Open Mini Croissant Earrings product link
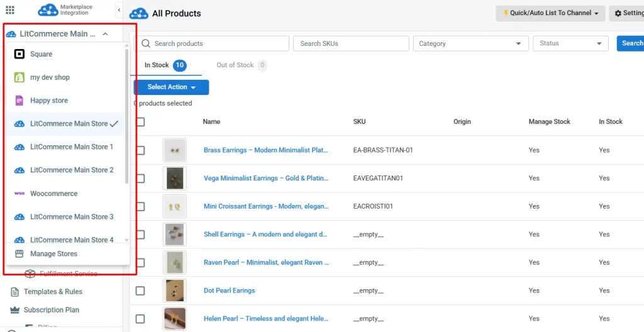Screen dimensions: 644x332 click(x=266, y=206)
